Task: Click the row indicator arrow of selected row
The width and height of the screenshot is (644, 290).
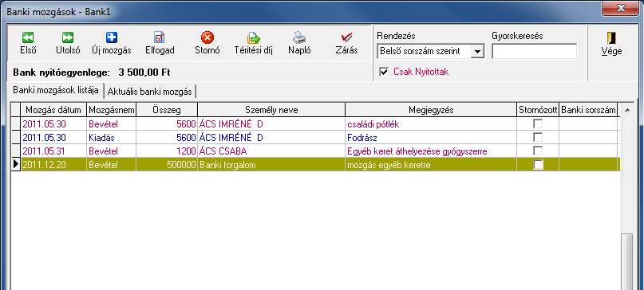Action: pyautogui.click(x=16, y=164)
